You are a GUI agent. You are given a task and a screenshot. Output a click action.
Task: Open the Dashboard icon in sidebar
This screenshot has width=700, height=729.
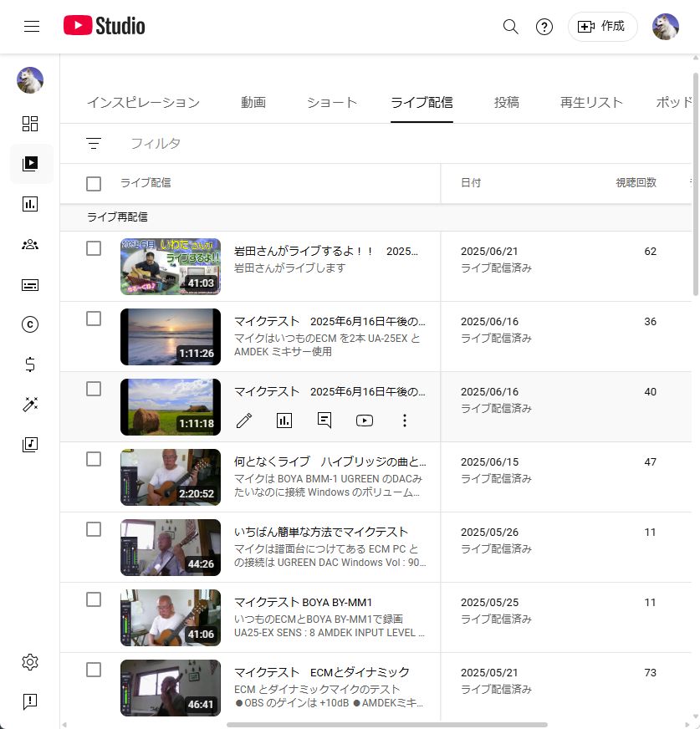pos(30,124)
